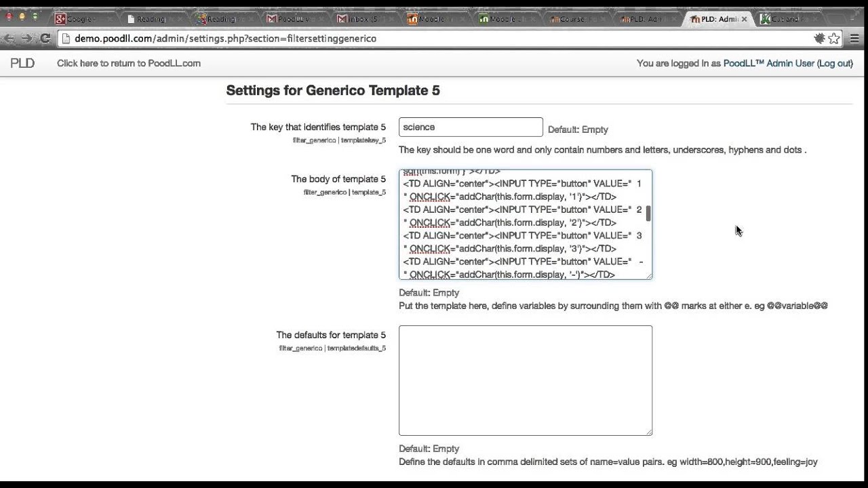Click the scrollbar thumb in the body textarea
Screen dimensions: 868x488
[648, 213]
